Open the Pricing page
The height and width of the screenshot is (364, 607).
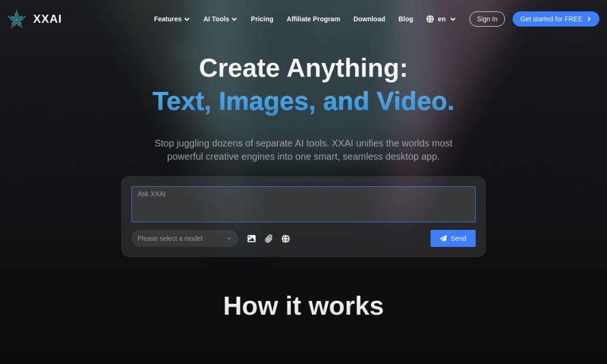(262, 19)
